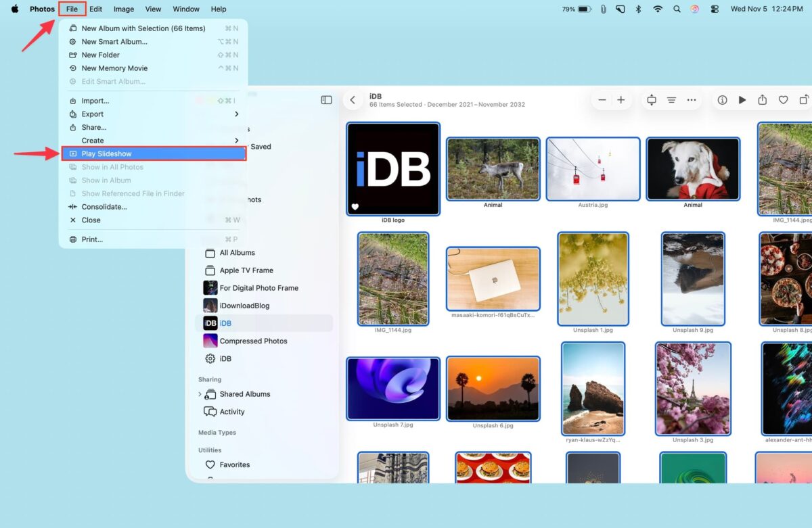
Task: Open the Image menu
Action: [124, 9]
